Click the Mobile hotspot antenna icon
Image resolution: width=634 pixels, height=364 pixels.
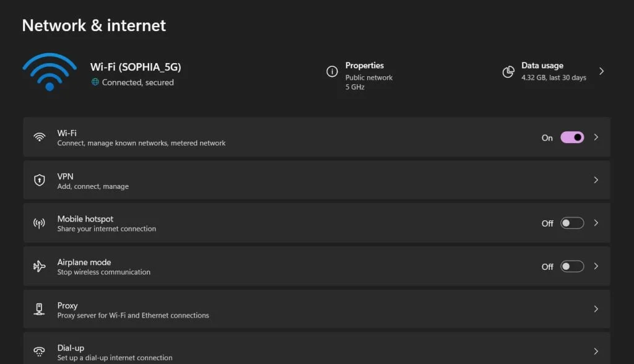point(40,223)
